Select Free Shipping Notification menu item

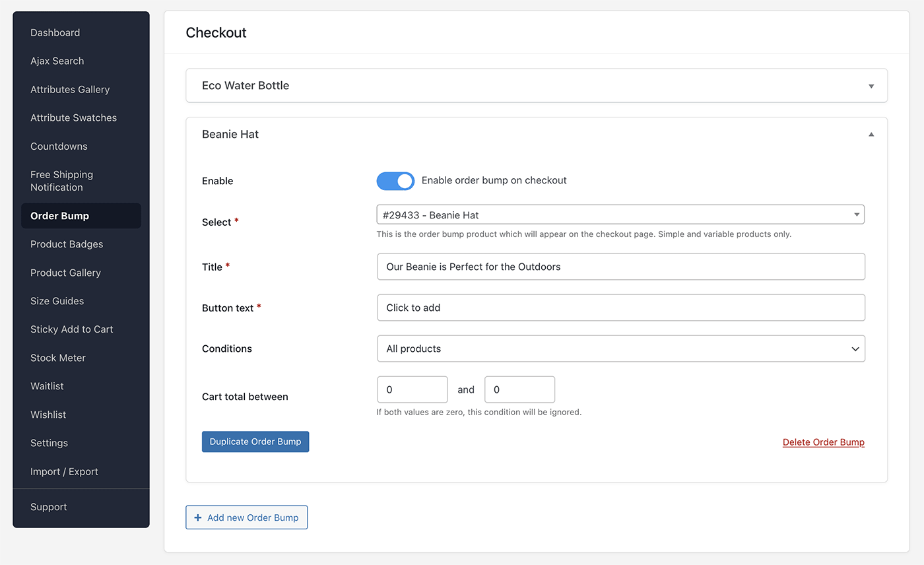61,181
